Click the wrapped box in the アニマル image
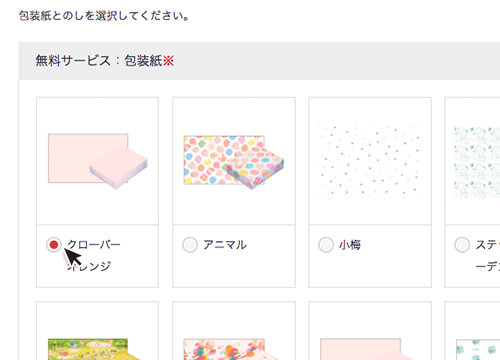Screen dimensions: 500x360 (x=255, y=168)
